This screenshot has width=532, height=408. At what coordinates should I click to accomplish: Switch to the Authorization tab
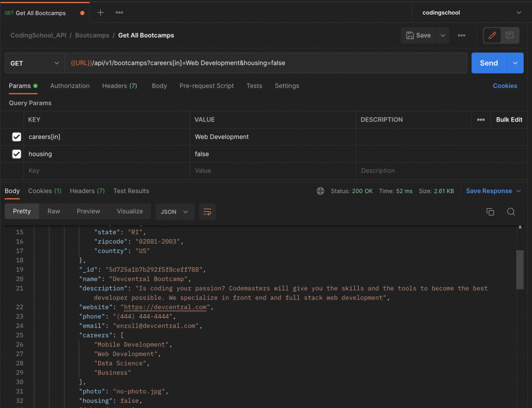click(x=70, y=86)
